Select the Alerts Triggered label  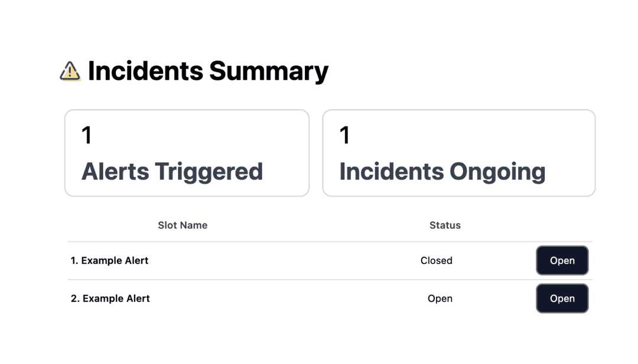point(172,171)
